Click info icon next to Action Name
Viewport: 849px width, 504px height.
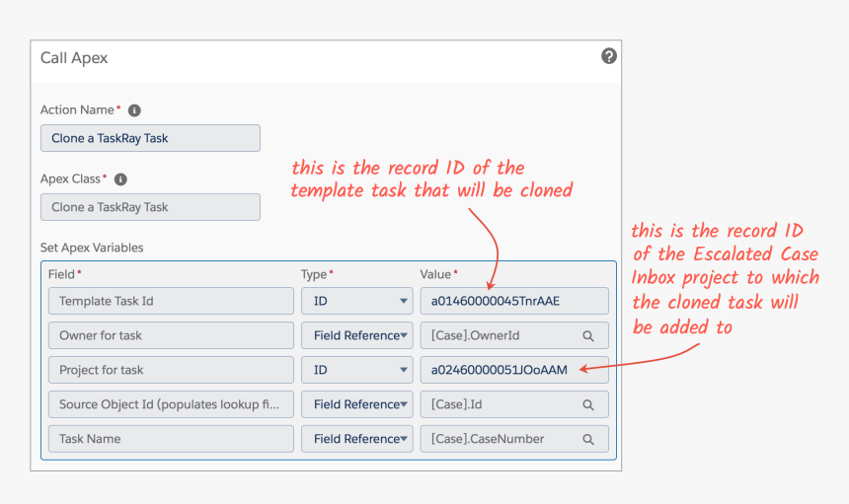click(134, 110)
